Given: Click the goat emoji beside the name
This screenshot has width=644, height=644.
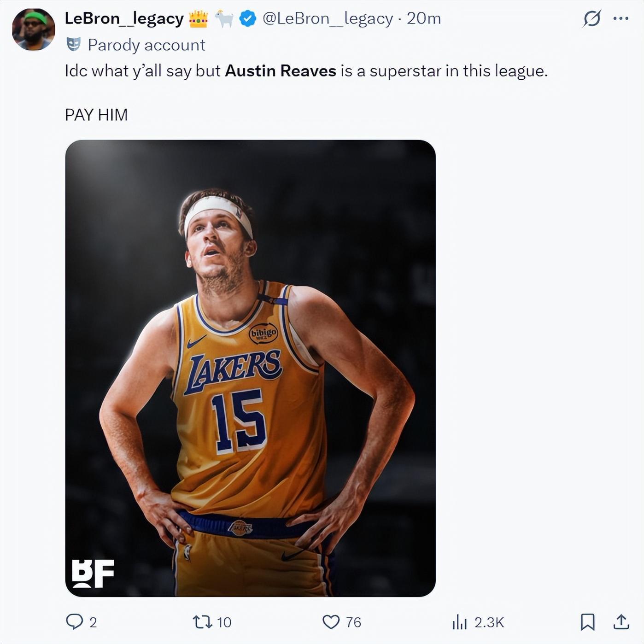Looking at the screenshot, I should coord(224,19).
